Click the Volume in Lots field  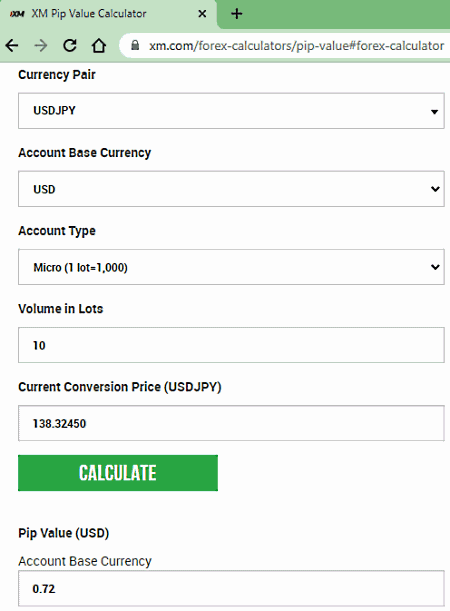click(231, 345)
